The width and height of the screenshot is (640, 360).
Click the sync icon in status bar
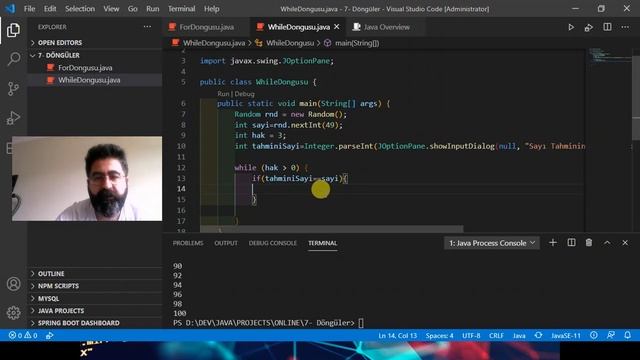coord(538,335)
